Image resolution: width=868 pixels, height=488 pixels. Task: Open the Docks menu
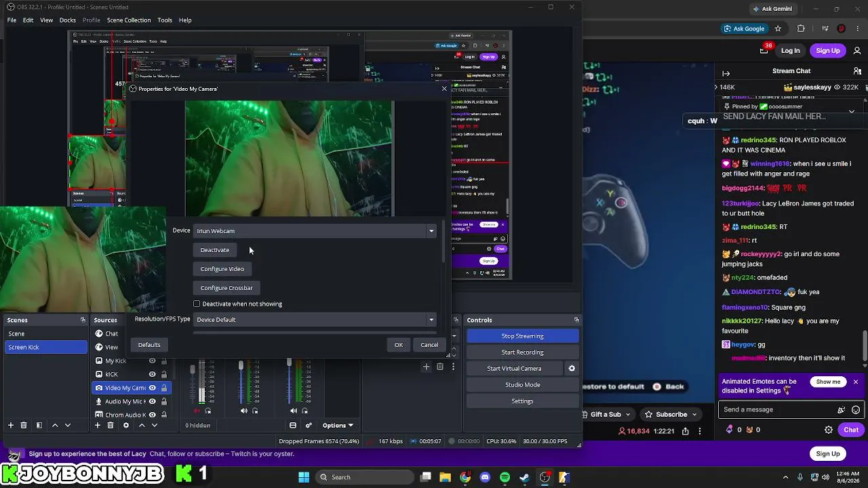pos(68,20)
